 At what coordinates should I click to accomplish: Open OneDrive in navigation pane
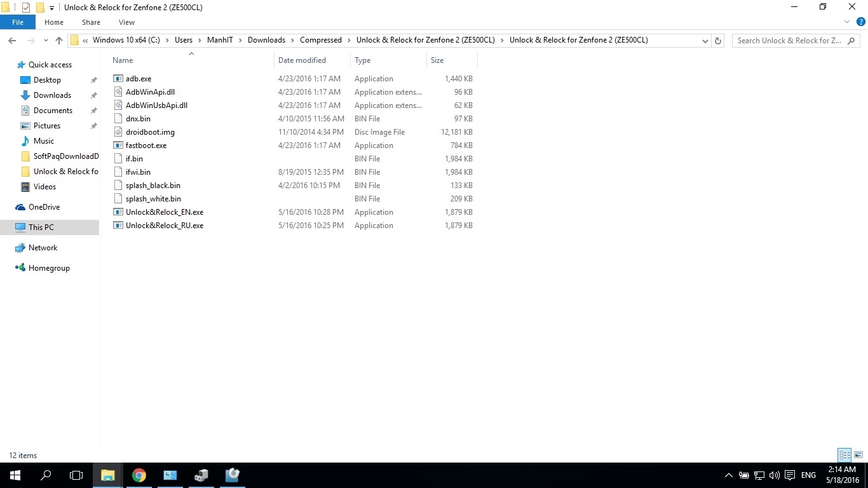tap(44, 207)
